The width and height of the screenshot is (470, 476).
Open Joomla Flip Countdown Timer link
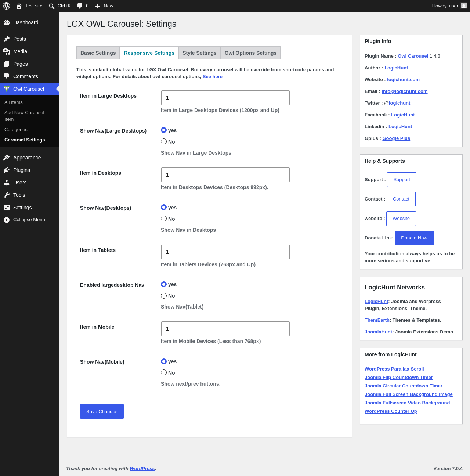pyautogui.click(x=399, y=378)
